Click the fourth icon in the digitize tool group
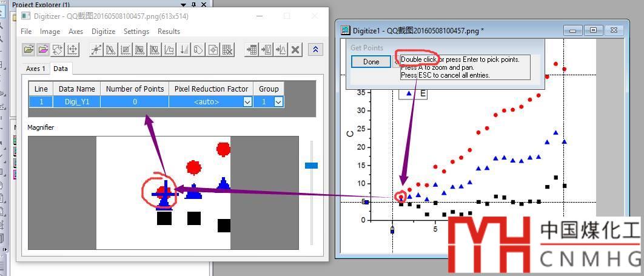The height and width of the screenshot is (276, 644). 140,50
